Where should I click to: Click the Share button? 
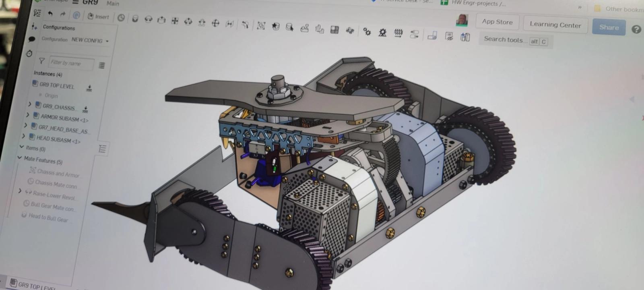609,27
